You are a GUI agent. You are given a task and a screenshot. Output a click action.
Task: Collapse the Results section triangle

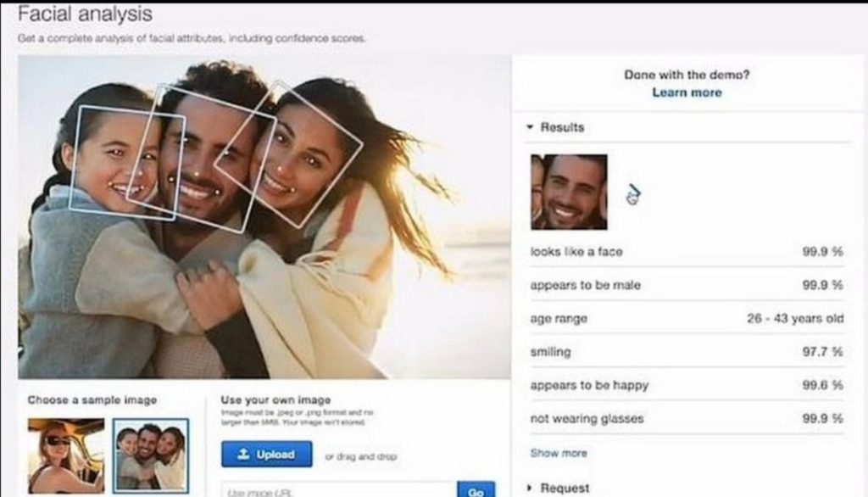coord(530,127)
